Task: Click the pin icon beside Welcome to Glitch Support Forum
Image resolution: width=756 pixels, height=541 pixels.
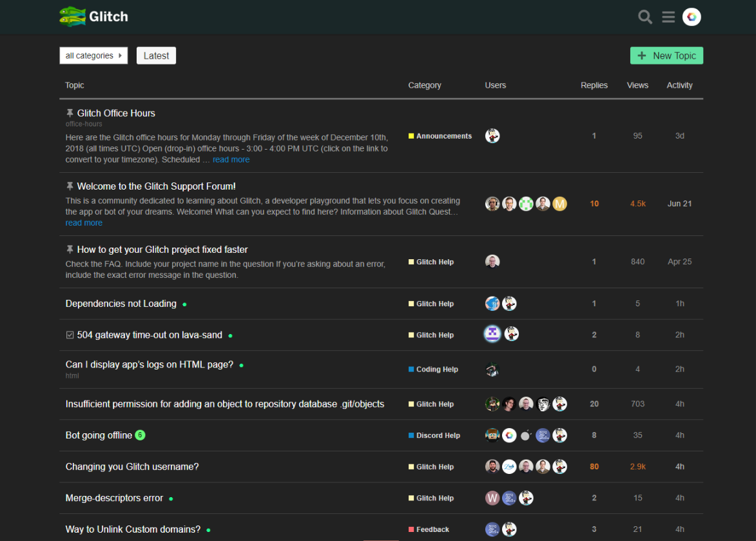Action: pos(70,186)
